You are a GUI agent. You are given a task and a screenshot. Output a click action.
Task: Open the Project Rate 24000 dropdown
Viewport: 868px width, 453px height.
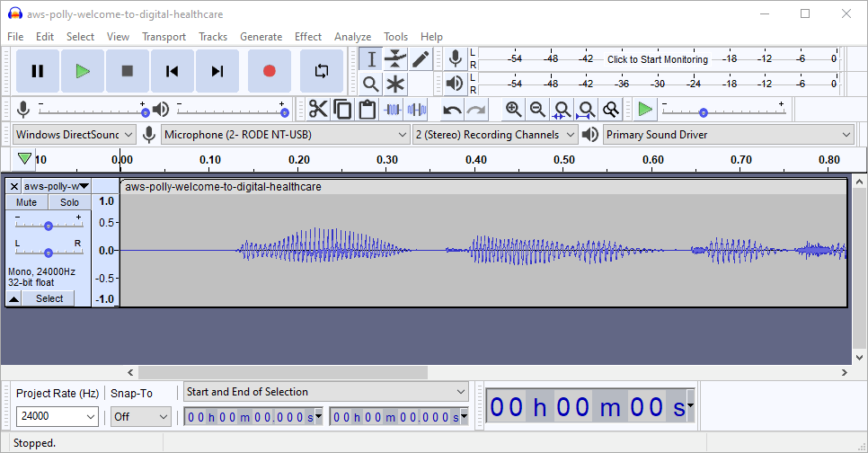(x=58, y=416)
